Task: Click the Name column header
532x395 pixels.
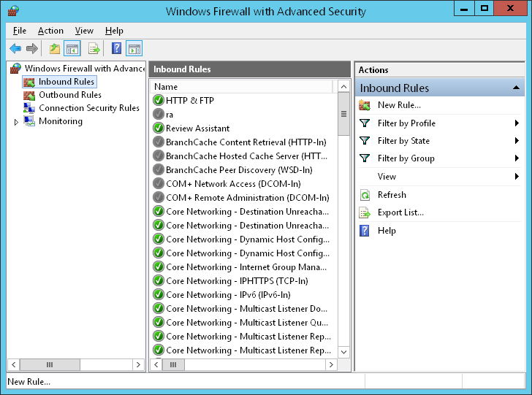Action: (x=241, y=87)
